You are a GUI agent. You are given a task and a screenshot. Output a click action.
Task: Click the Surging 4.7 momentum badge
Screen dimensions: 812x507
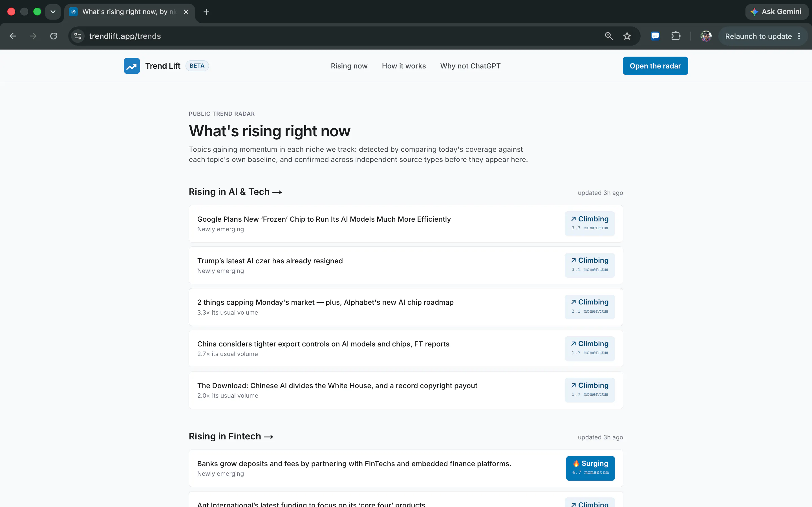(590, 468)
